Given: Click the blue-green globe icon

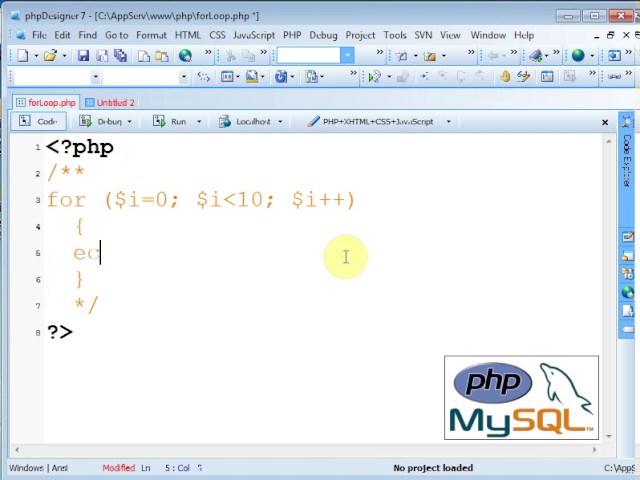Looking at the screenshot, I should [x=578, y=55].
